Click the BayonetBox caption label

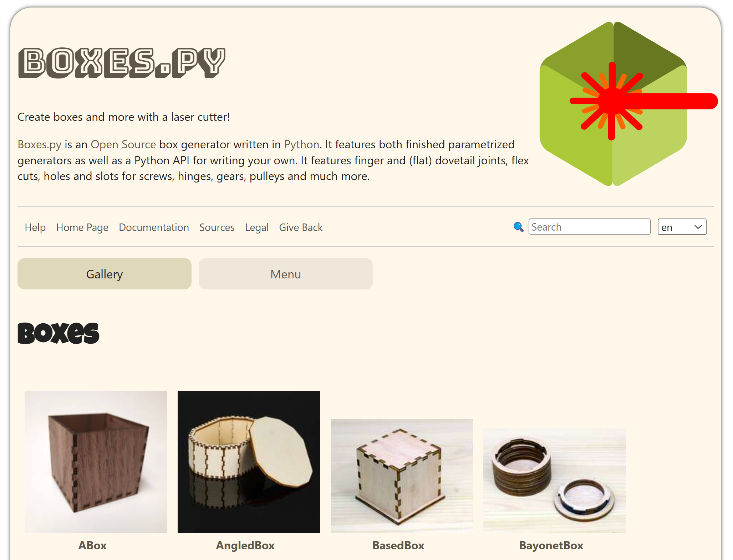coord(551,545)
